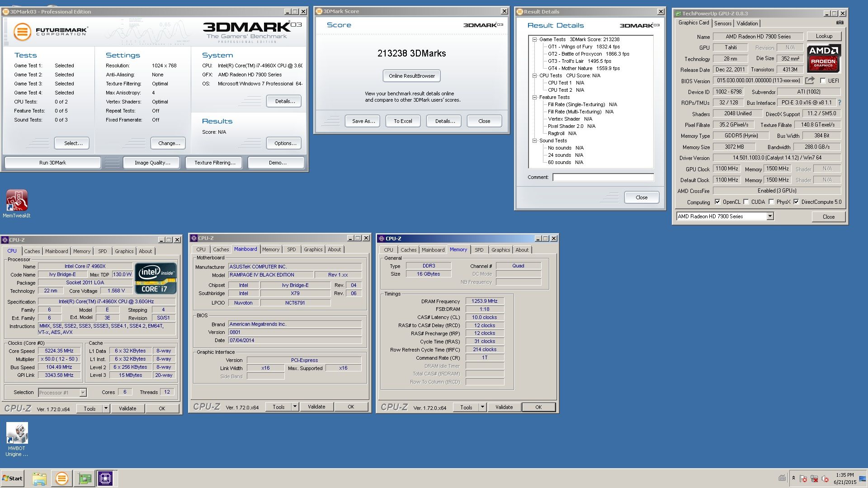Click the Run 3DMark button
Viewport: 868px width, 488px height.
[52, 163]
